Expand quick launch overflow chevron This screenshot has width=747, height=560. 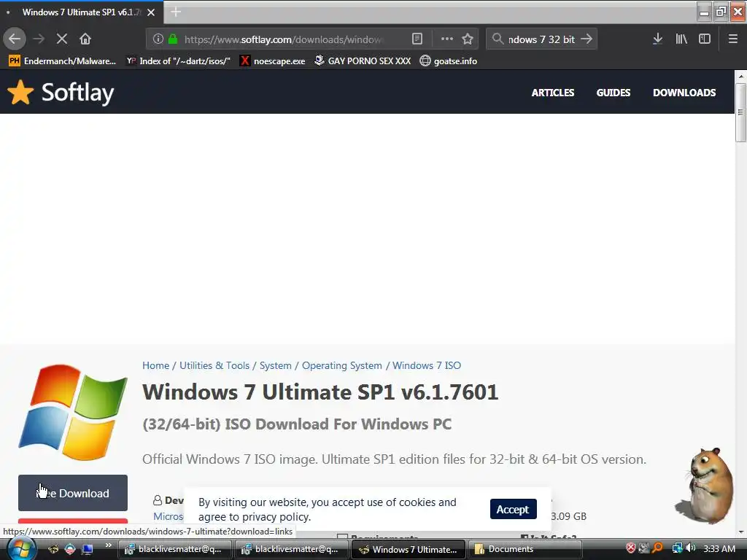click(x=109, y=545)
